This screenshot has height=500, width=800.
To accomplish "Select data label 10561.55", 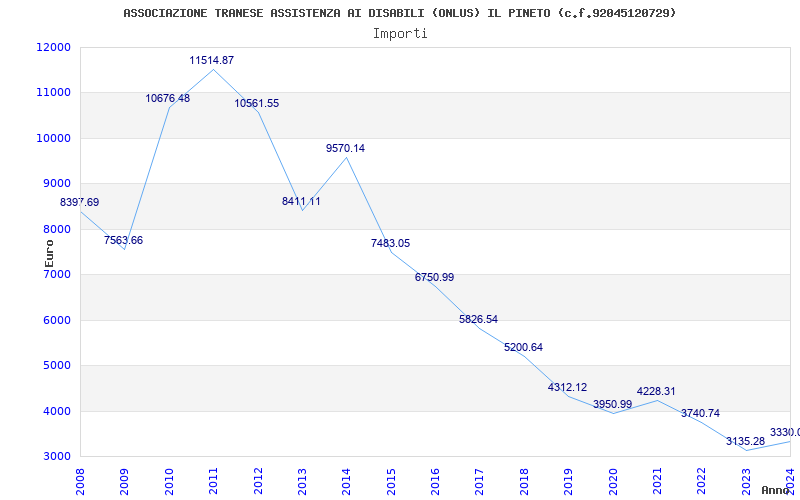I will pyautogui.click(x=257, y=104).
